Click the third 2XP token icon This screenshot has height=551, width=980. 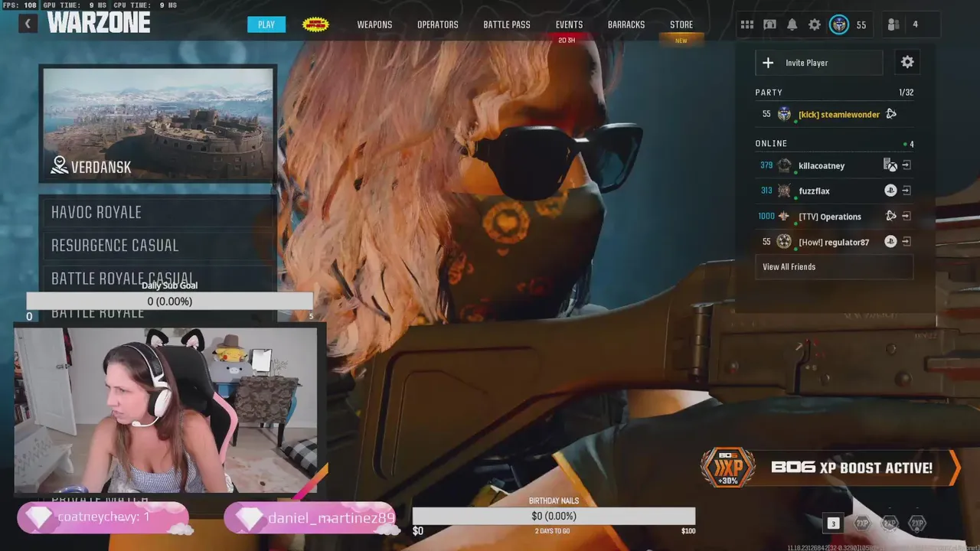tap(917, 523)
